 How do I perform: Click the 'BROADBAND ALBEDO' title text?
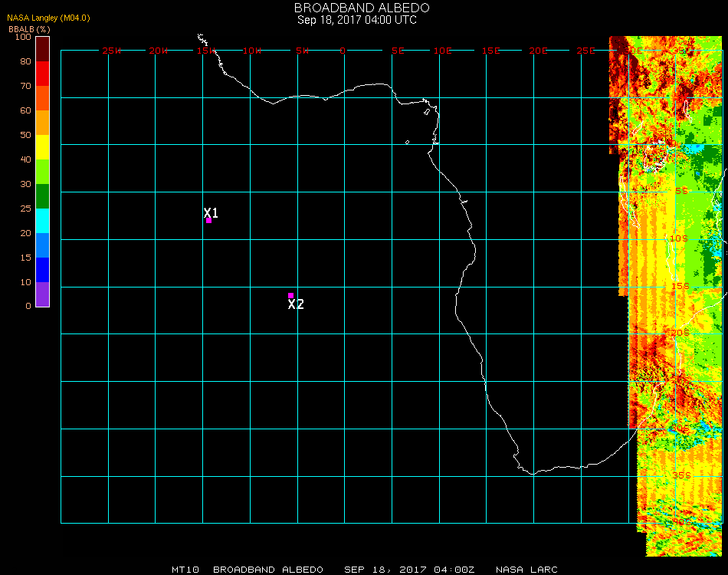[362, 8]
